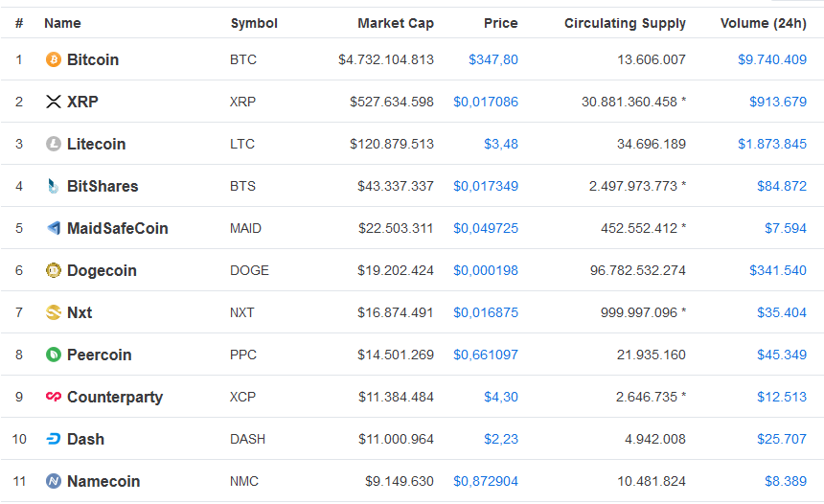Click the Dash logo icon
The width and height of the screenshot is (824, 504).
point(53,439)
